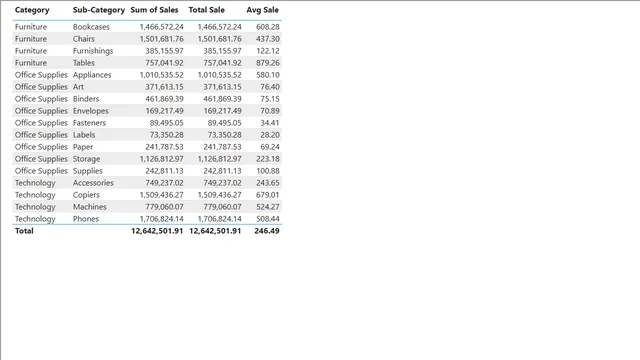Select Avg Sale value 524.27
This screenshot has width=640, height=360.
(x=268, y=207)
